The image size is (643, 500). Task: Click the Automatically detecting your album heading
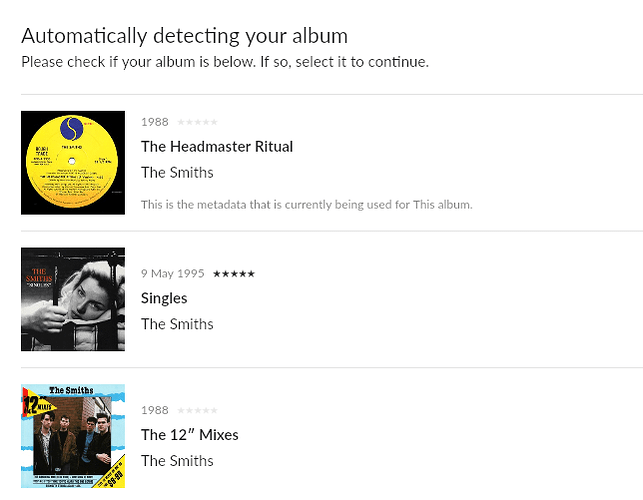coord(184,36)
